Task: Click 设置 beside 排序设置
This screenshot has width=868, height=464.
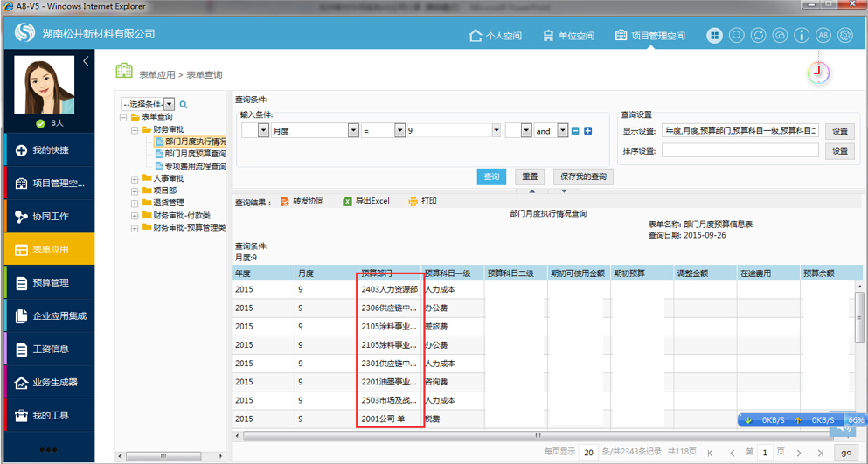Action: pyautogui.click(x=840, y=150)
